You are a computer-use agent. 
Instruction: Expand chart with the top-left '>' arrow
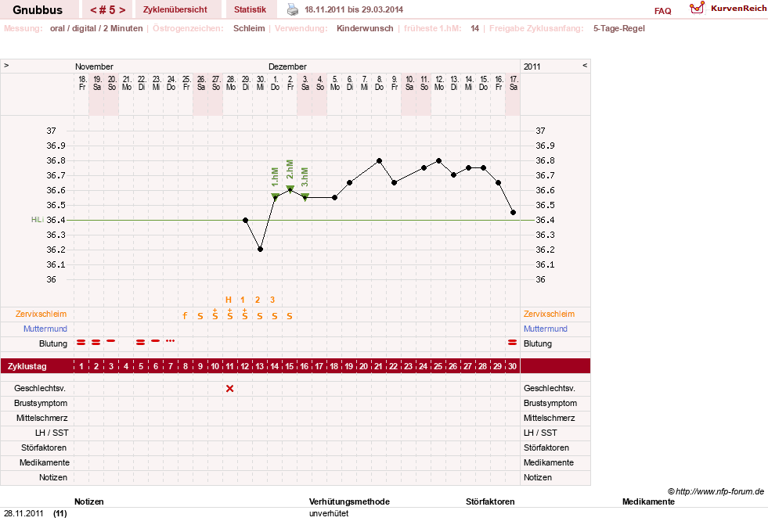click(x=6, y=65)
